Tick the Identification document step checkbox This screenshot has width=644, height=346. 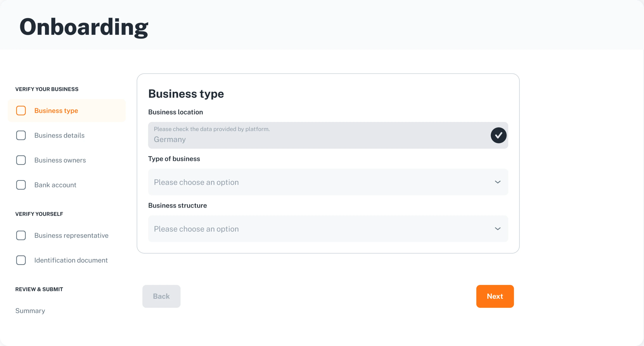pos(21,260)
